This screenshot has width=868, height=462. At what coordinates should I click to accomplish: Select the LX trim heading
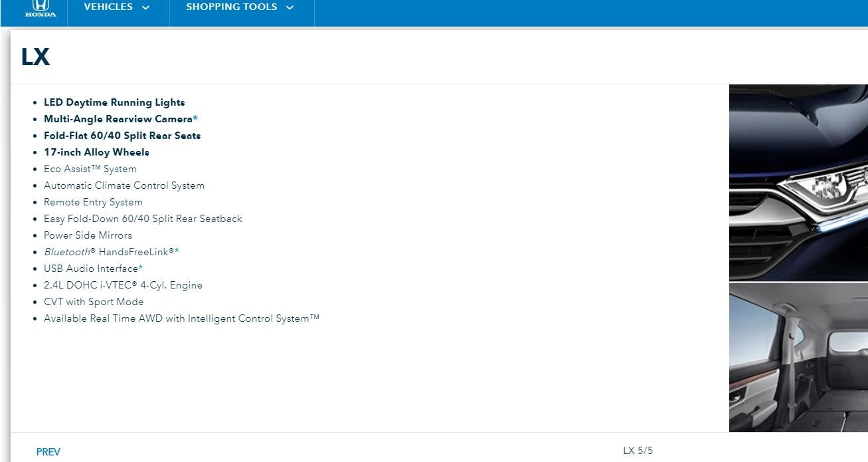click(36, 57)
